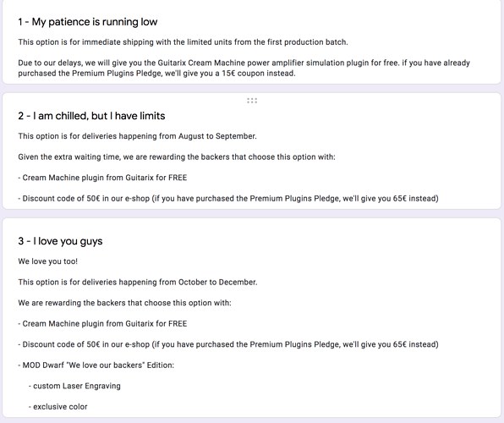Click the 50€ discount code bullet in section 2
504x423 pixels.
pyautogui.click(x=228, y=199)
